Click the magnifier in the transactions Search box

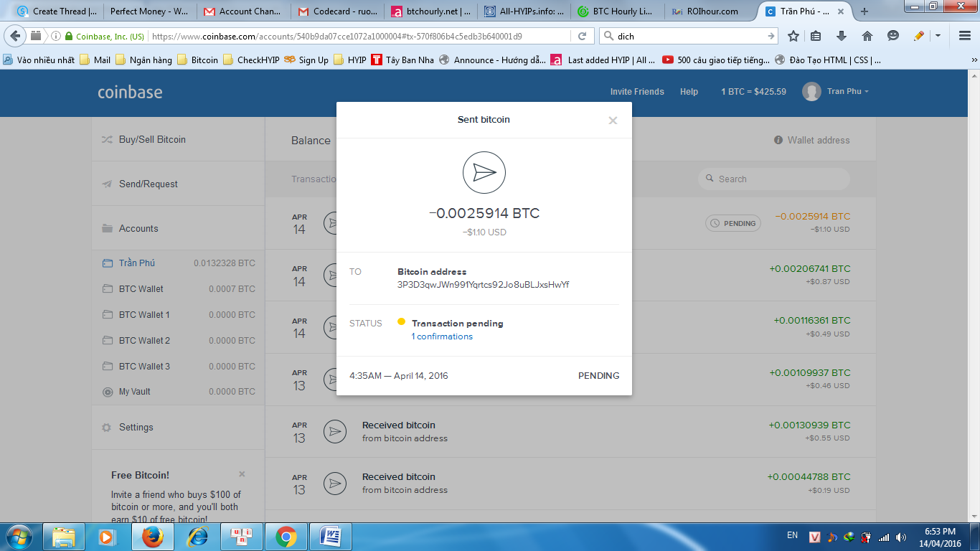pyautogui.click(x=710, y=179)
